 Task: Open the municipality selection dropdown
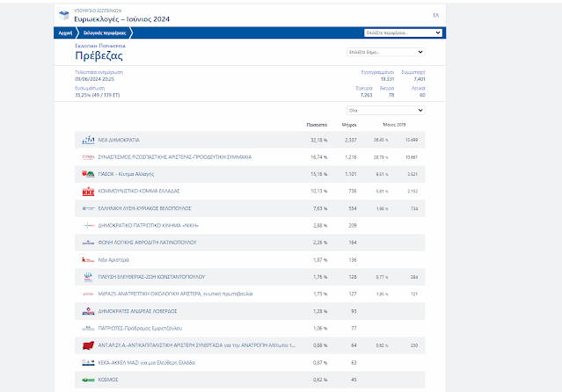386,52
